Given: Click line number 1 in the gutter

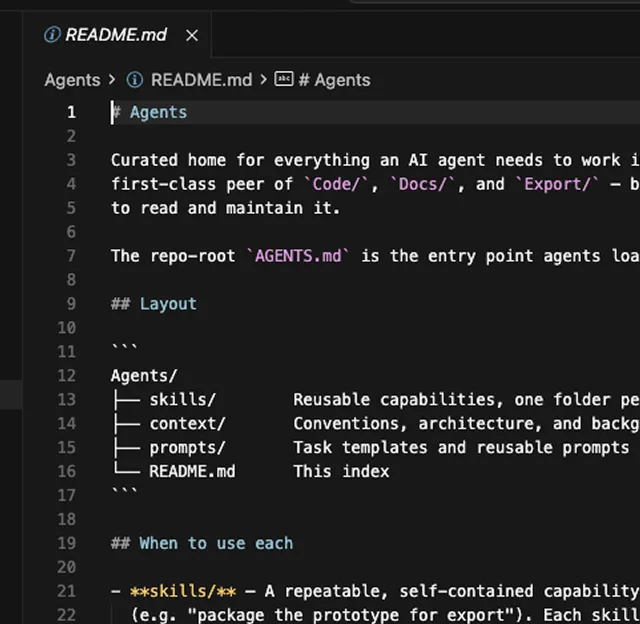Looking at the screenshot, I should (71, 112).
